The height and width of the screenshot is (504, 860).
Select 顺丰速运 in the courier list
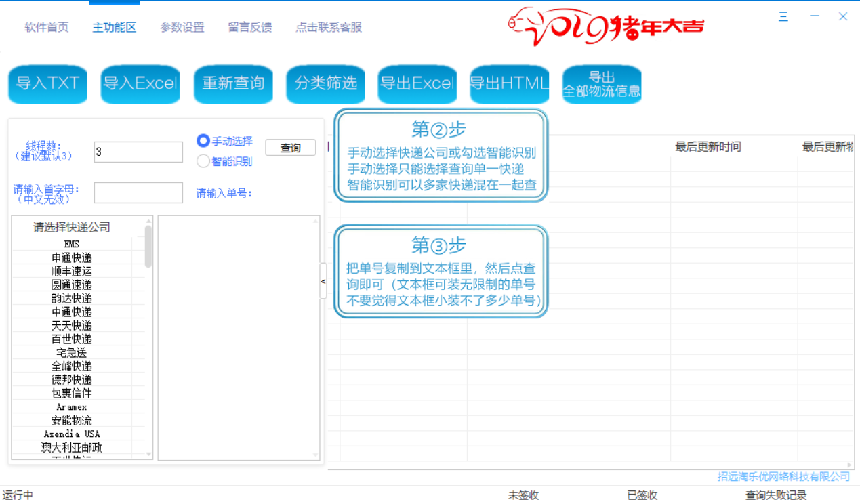pos(72,271)
